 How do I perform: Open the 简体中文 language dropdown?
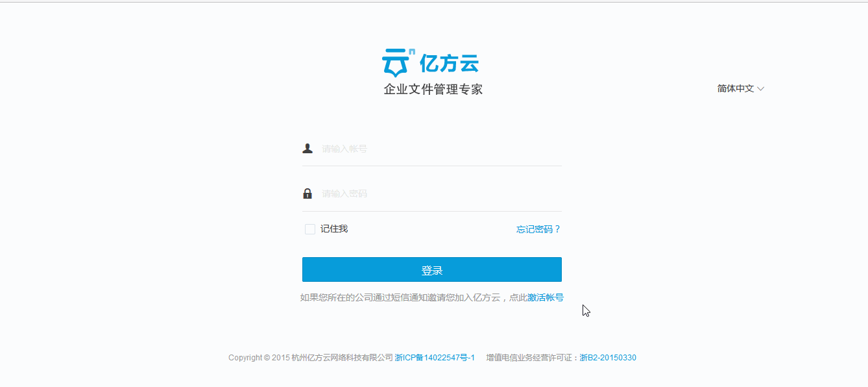tap(741, 89)
